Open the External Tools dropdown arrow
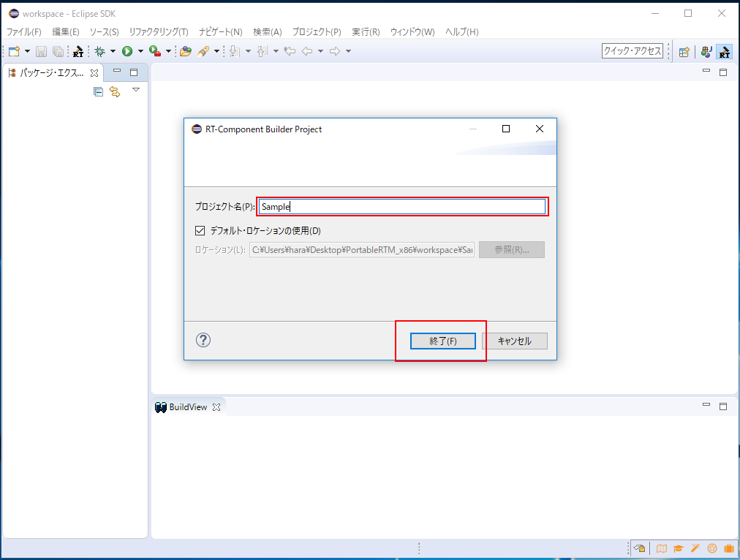Image resolution: width=740 pixels, height=560 pixels. click(x=168, y=51)
